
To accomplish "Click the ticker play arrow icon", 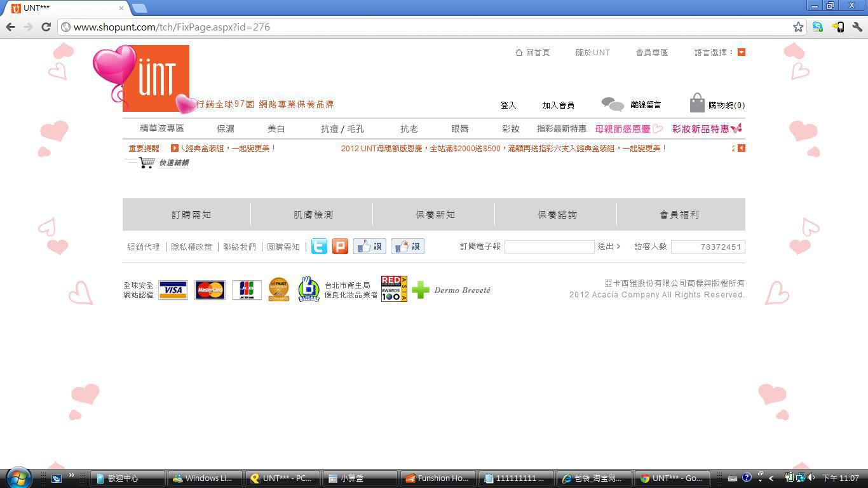I will point(175,148).
